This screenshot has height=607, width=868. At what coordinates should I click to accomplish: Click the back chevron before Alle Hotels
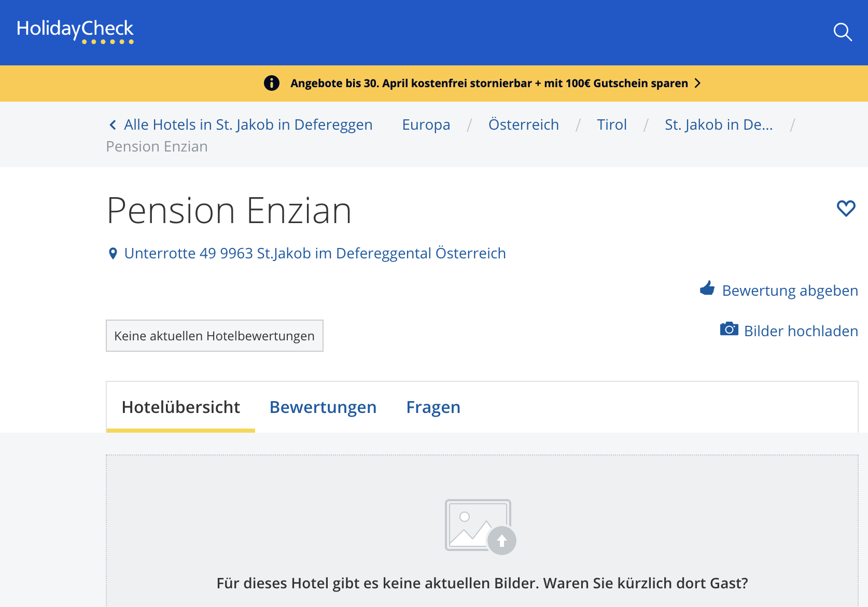(113, 125)
